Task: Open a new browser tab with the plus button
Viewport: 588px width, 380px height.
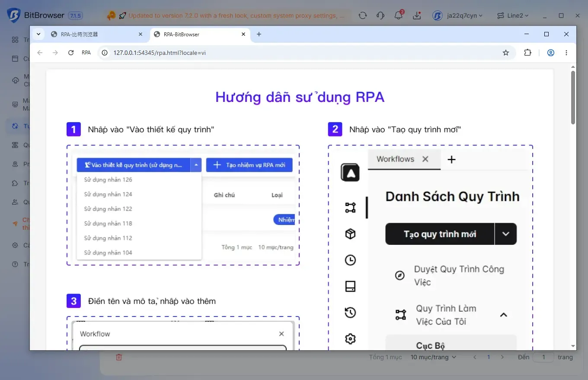Action: pyautogui.click(x=259, y=34)
